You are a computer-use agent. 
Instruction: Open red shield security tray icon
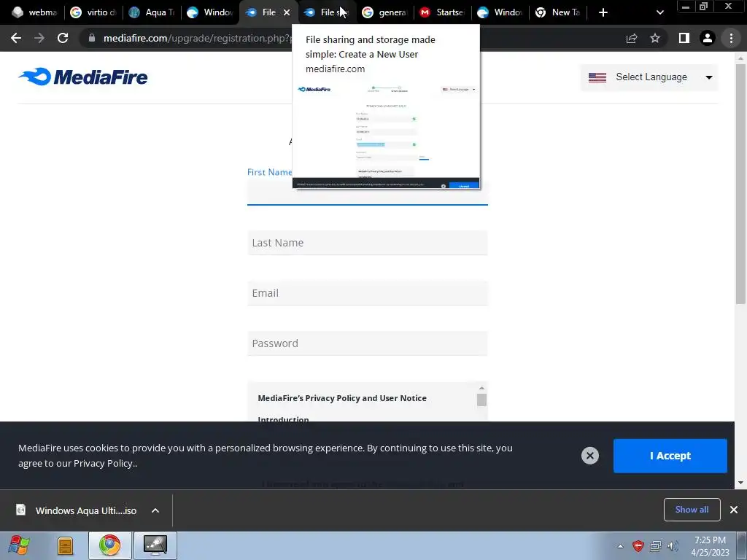pos(638,546)
